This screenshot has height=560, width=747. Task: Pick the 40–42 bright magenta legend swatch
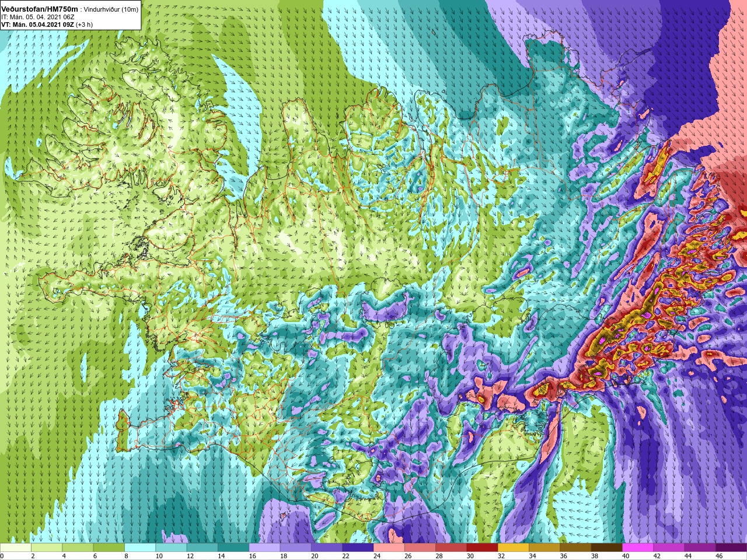pos(637,548)
